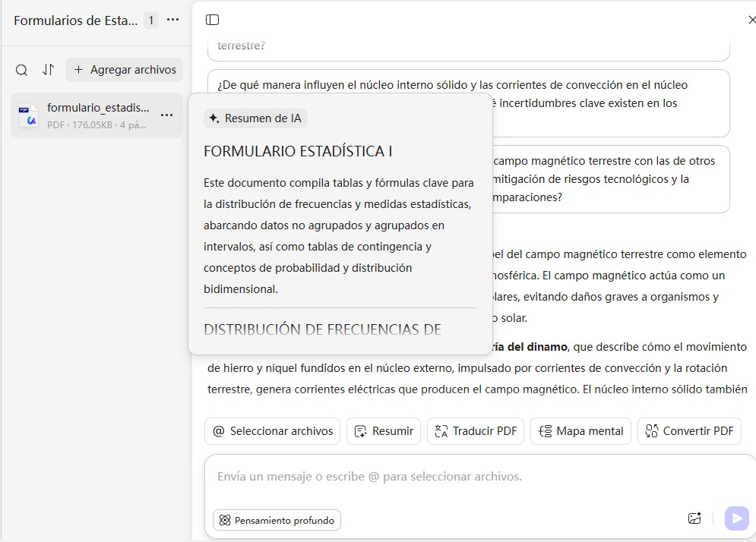Image resolution: width=756 pixels, height=542 pixels.
Task: Open Mapa mental tool
Action: [580, 431]
